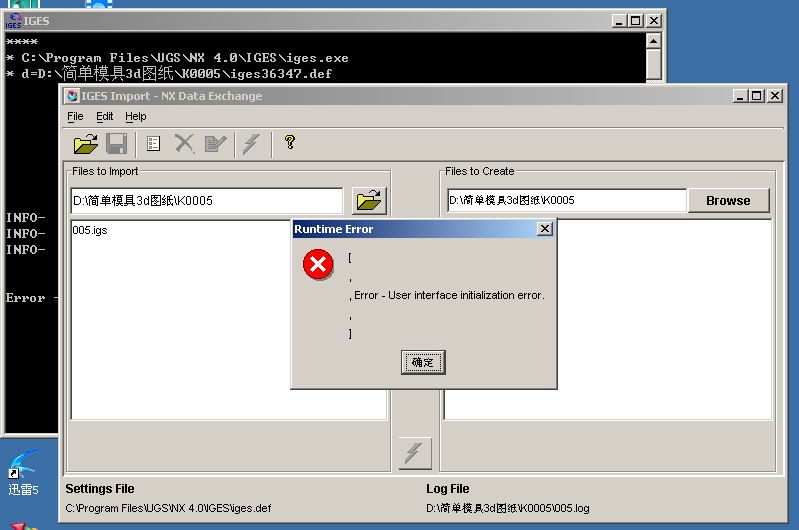Screen dimensions: 799x530
Task: Click the delete X toolbar icon
Action: coord(184,144)
